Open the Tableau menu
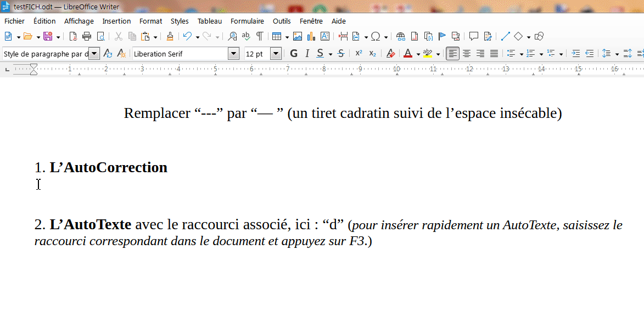Viewport: 644px width, 323px height. (210, 21)
